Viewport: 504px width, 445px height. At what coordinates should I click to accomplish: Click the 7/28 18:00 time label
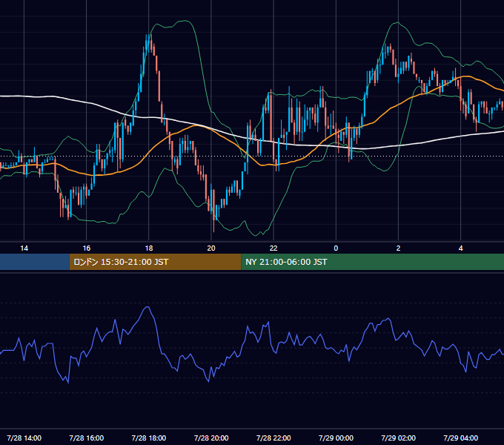(x=149, y=438)
